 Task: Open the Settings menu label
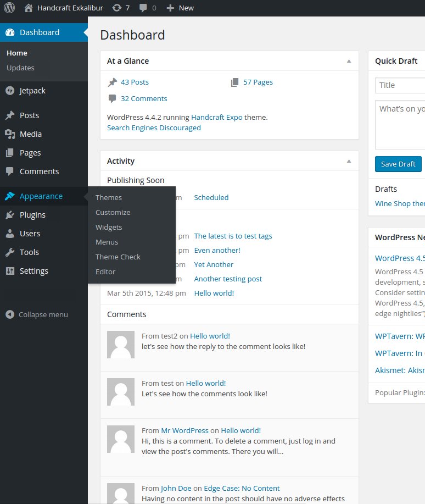pyautogui.click(x=33, y=271)
